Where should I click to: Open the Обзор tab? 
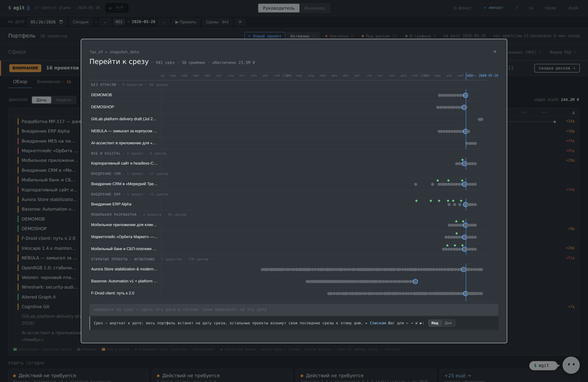[20, 82]
